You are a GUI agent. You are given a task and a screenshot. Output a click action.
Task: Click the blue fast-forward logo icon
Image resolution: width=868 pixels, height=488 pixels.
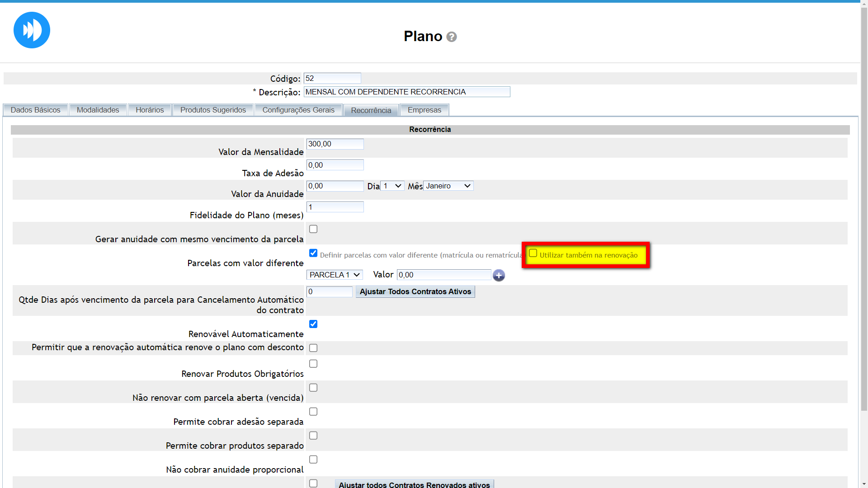(32, 30)
